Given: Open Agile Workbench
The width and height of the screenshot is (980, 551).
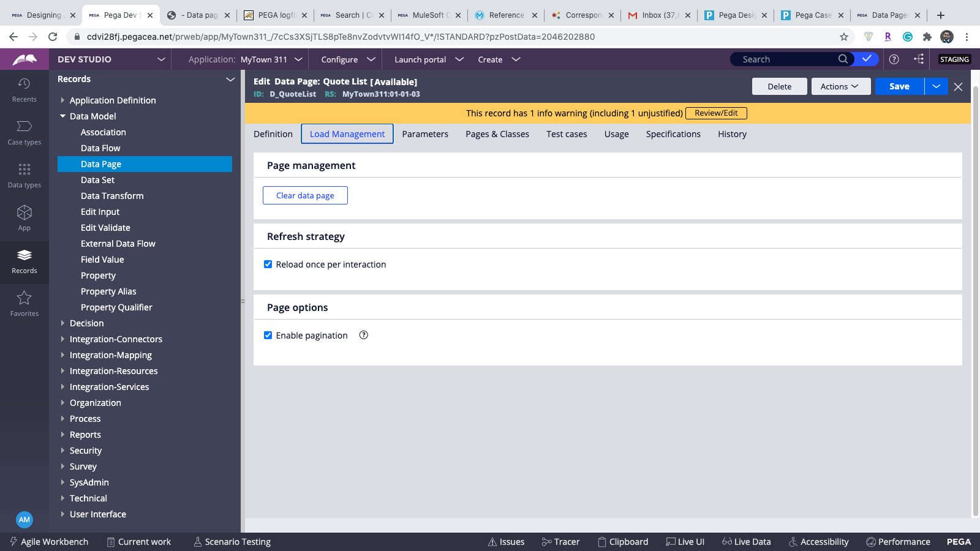Looking at the screenshot, I should [x=48, y=541].
